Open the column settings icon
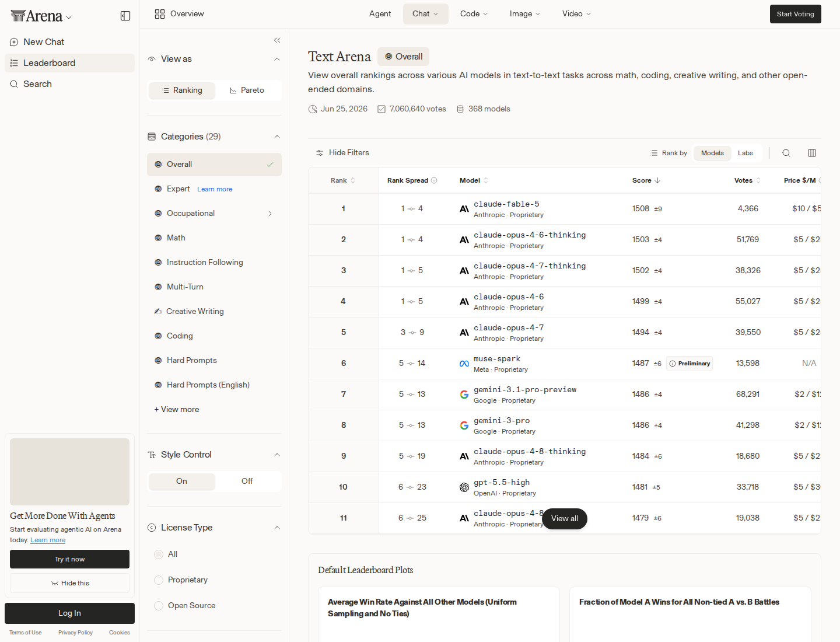The height and width of the screenshot is (642, 840). coord(812,153)
